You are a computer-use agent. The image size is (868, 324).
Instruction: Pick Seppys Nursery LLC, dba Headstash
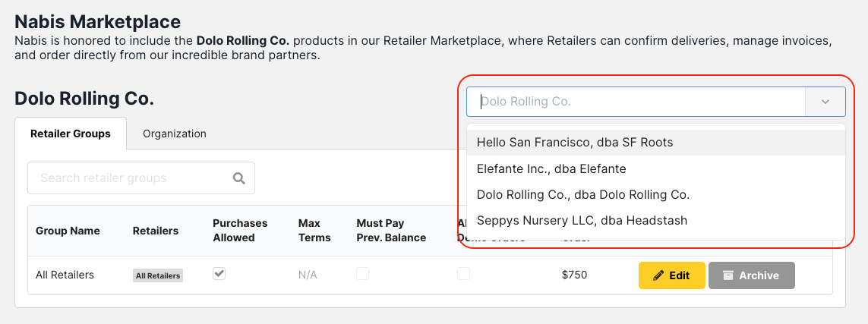pyautogui.click(x=582, y=221)
